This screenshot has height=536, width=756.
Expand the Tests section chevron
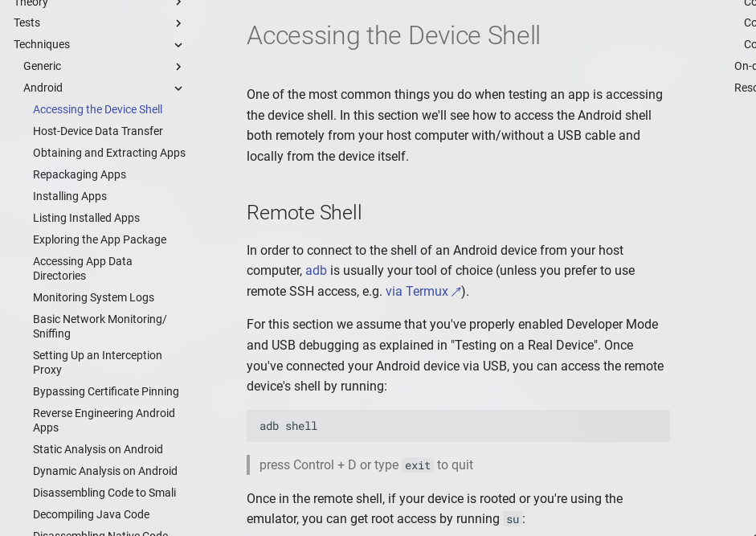click(x=178, y=23)
